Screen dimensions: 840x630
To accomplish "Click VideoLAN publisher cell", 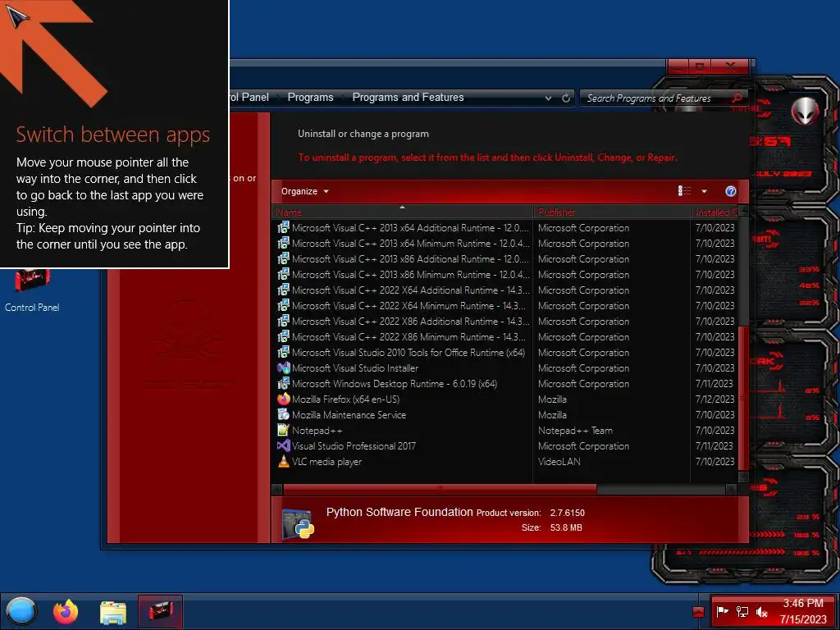I will [559, 461].
